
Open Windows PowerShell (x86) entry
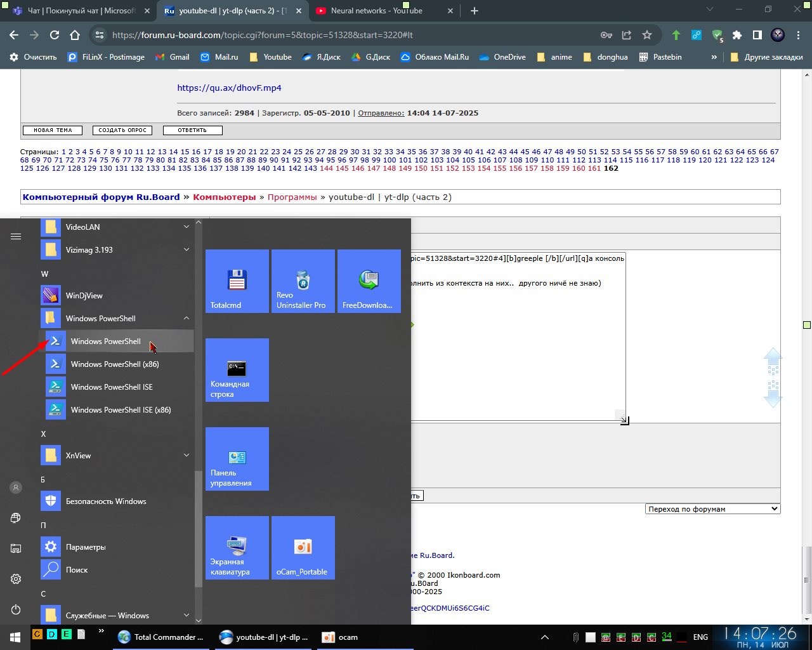click(x=117, y=364)
